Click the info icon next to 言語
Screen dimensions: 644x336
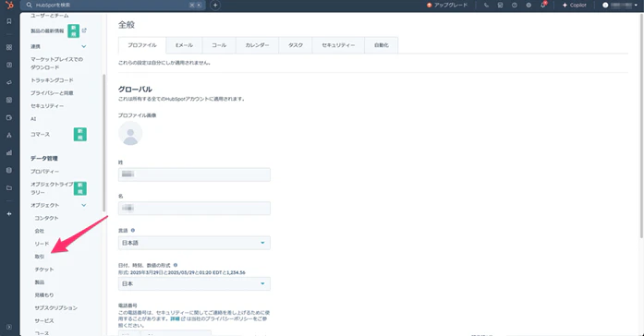click(133, 230)
